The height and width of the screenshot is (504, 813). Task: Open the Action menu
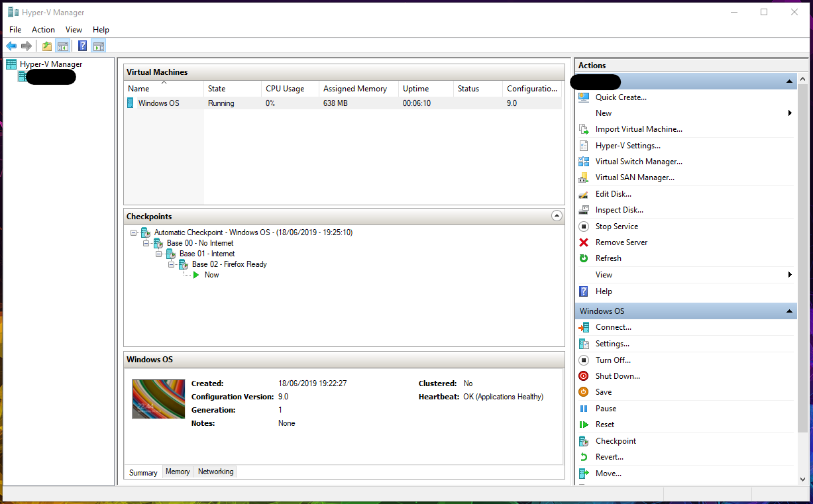44,30
